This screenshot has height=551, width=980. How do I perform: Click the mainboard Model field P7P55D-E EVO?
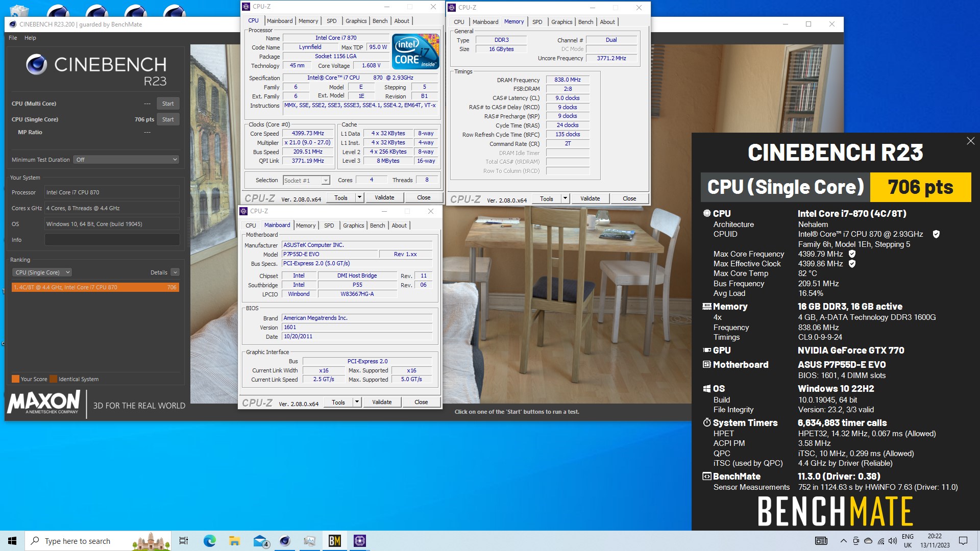pyautogui.click(x=330, y=254)
